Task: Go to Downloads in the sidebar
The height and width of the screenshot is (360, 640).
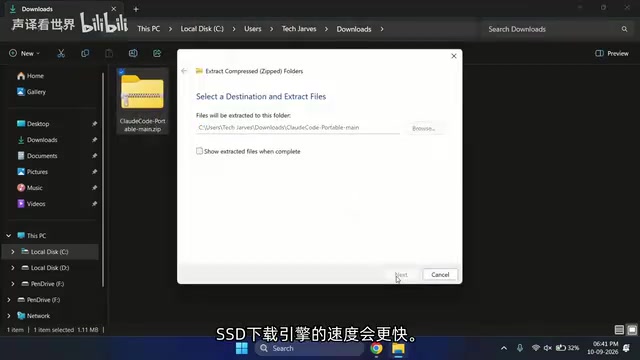Action: click(x=37, y=140)
